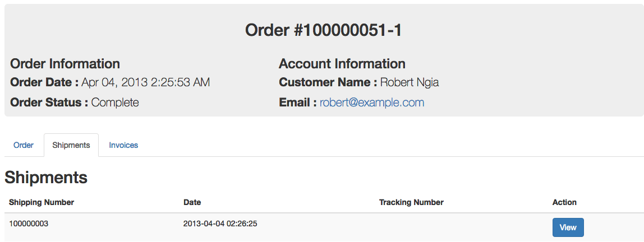
Task: Click the Order Date label
Action: pyautogui.click(x=44, y=83)
